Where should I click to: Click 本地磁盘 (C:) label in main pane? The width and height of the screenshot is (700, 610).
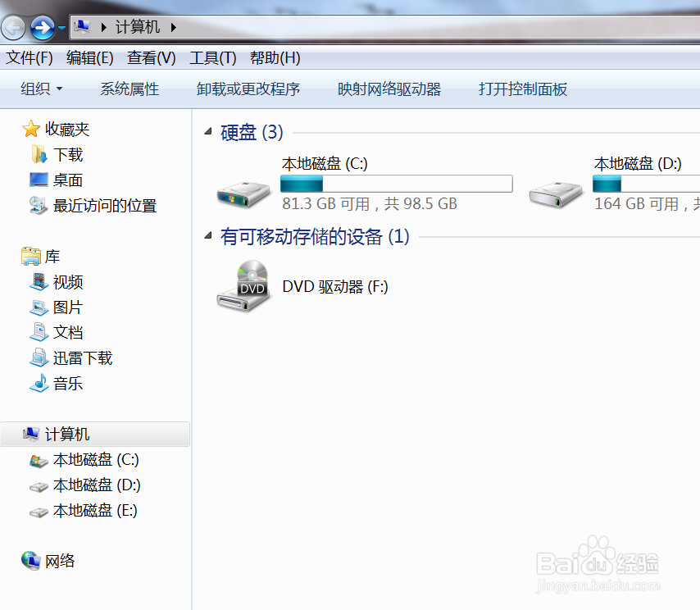pyautogui.click(x=325, y=164)
